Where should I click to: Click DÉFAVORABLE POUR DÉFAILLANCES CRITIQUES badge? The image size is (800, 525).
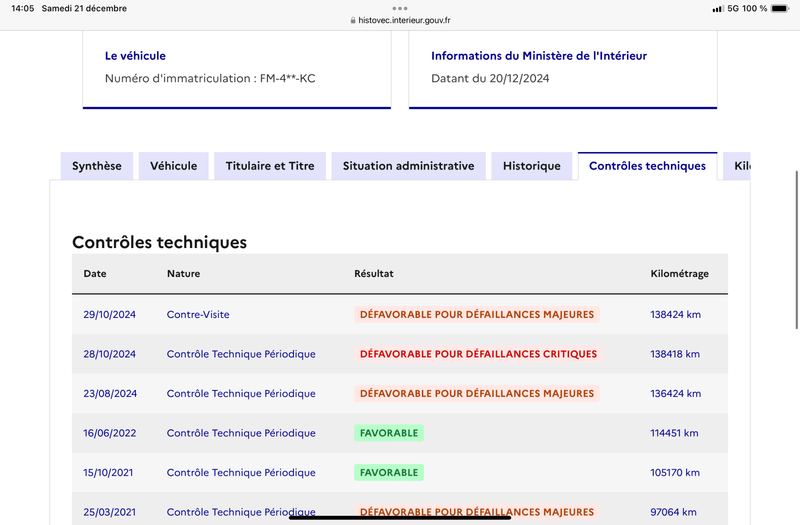pos(478,354)
